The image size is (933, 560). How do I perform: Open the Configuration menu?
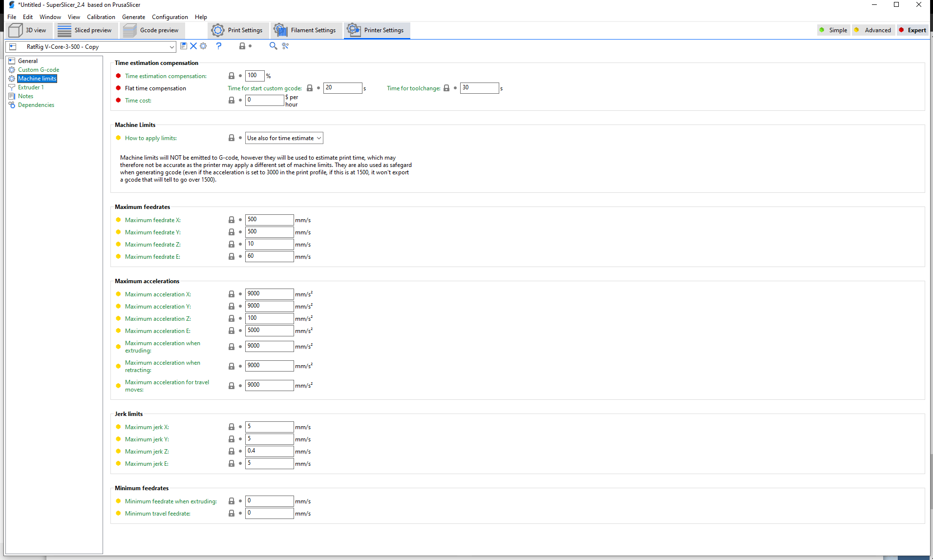[170, 17]
